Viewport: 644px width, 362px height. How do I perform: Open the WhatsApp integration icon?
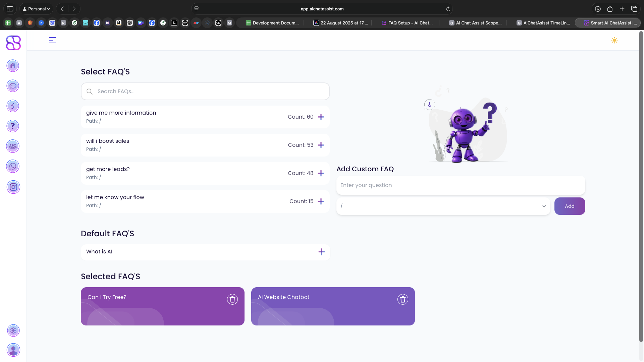tap(13, 166)
